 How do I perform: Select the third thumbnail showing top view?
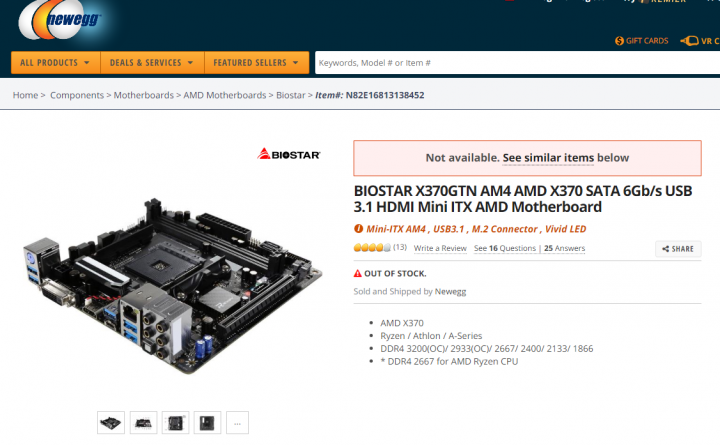(x=175, y=422)
